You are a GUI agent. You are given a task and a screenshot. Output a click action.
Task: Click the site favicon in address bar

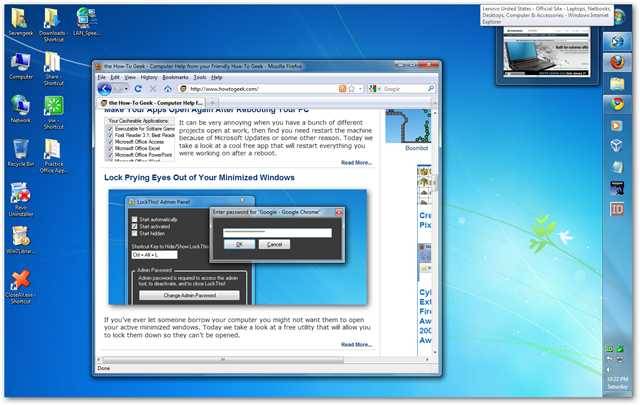point(184,89)
